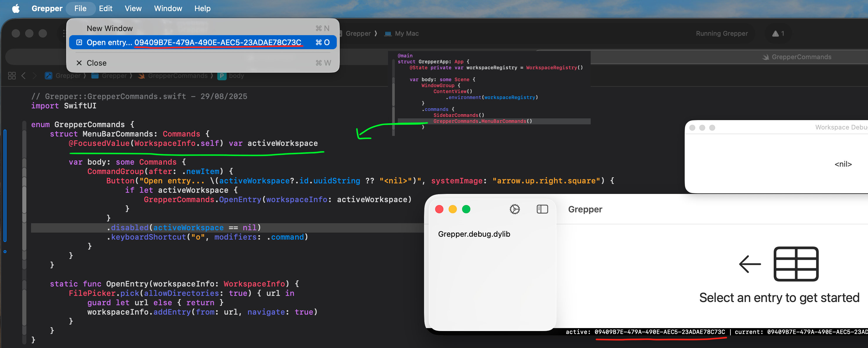Click the FilePicker.pick call line
The height and width of the screenshot is (348, 868).
tap(182, 294)
